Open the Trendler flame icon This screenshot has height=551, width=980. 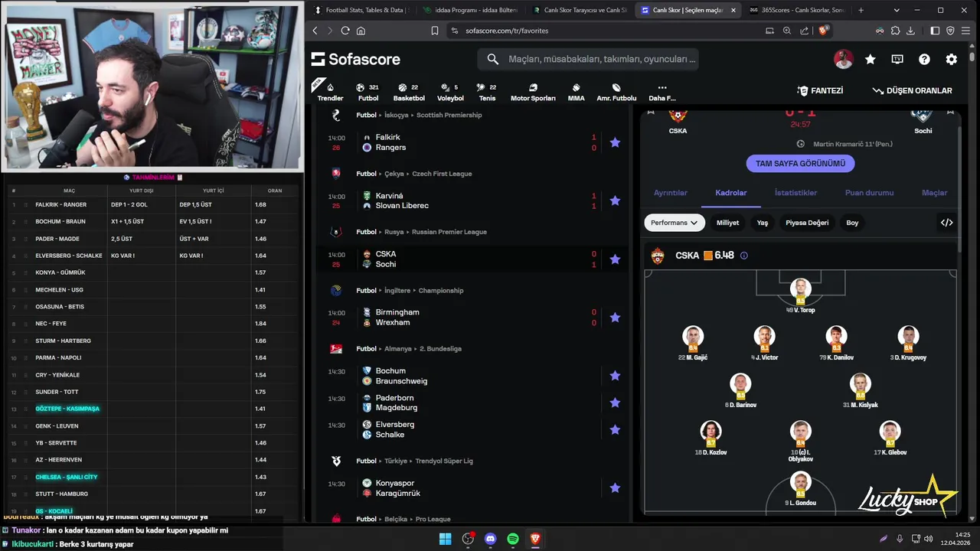click(x=330, y=92)
